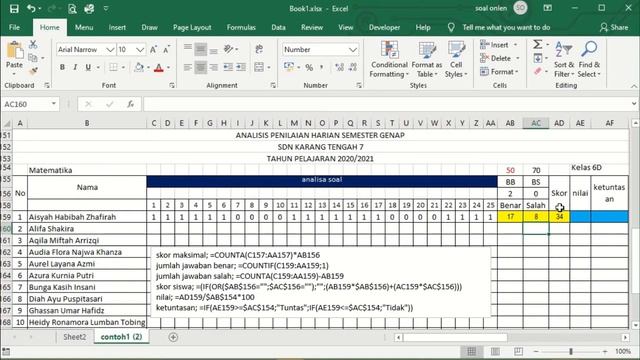Apply Percent Style format

(309, 67)
